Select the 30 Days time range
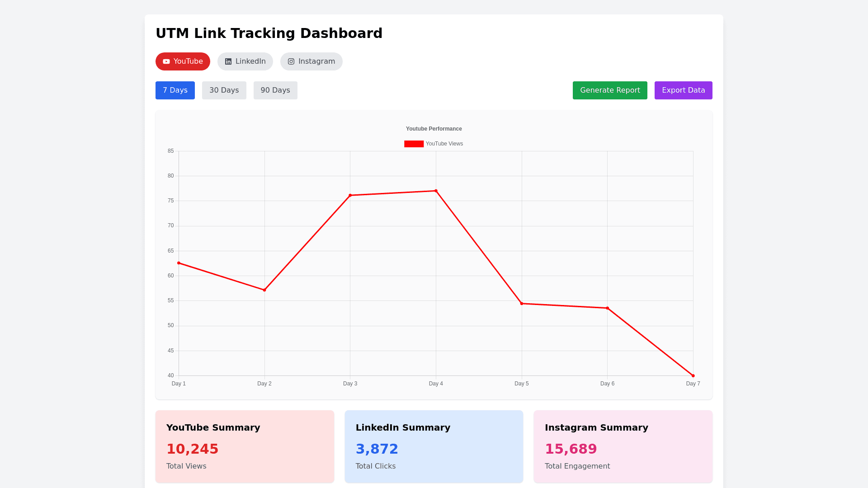The width and height of the screenshot is (868, 488). [x=224, y=90]
